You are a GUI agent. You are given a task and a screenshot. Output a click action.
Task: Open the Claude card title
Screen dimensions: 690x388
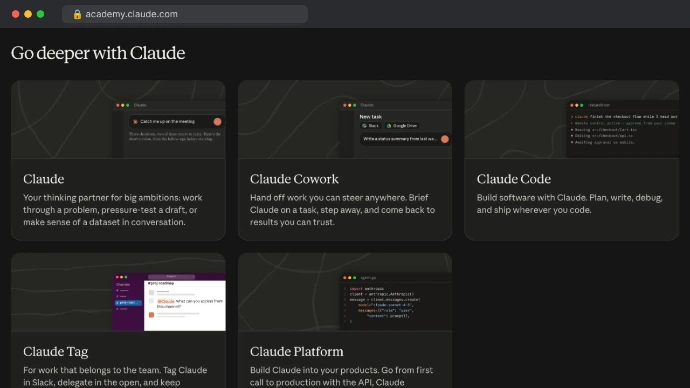(44, 179)
